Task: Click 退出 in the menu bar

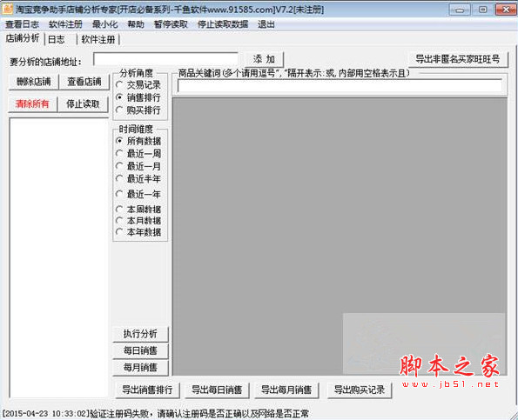Action: pyautogui.click(x=266, y=24)
